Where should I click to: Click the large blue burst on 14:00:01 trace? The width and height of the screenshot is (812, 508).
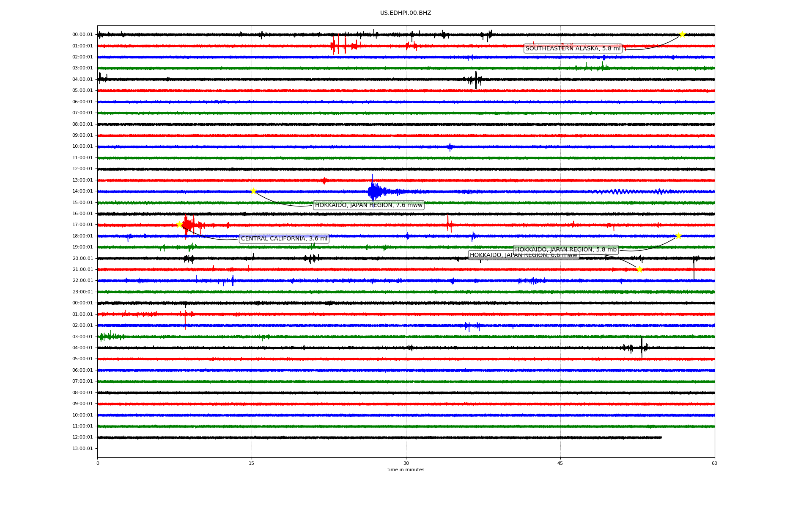373,191
